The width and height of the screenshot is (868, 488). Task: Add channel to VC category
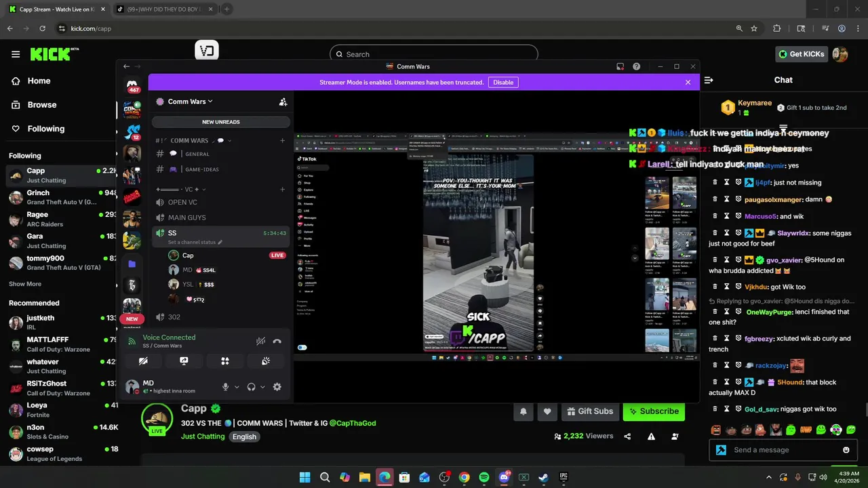pos(283,189)
